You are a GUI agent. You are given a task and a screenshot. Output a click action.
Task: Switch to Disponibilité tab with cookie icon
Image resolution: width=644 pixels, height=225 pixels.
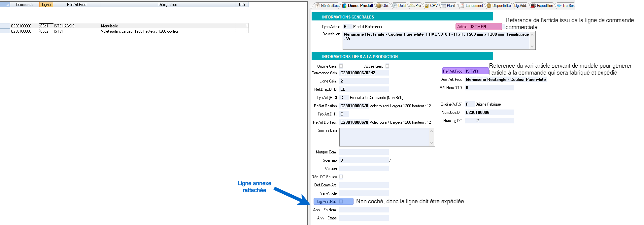click(x=498, y=6)
